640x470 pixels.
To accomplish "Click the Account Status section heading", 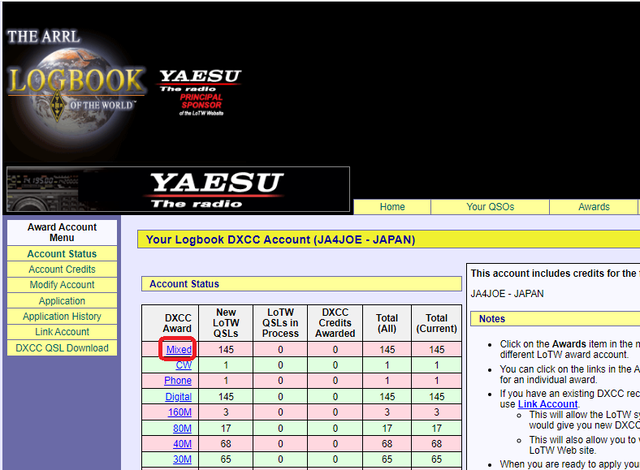I will click(301, 284).
